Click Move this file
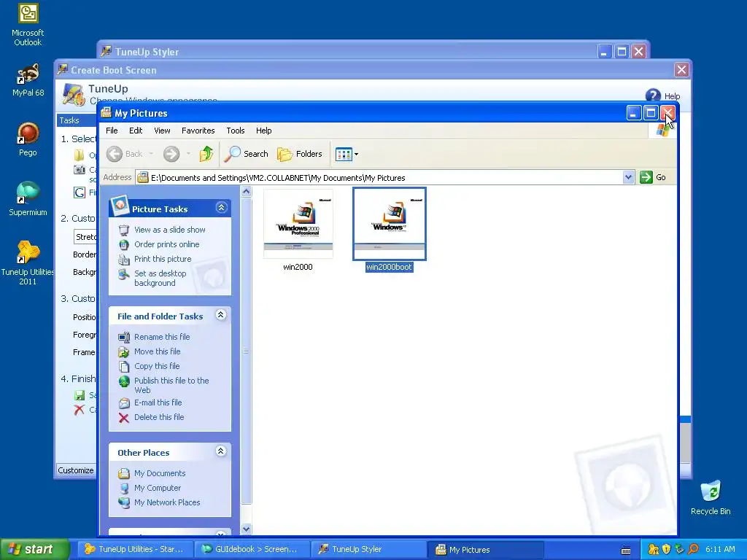Screen dimensions: 747x560 tap(158, 351)
